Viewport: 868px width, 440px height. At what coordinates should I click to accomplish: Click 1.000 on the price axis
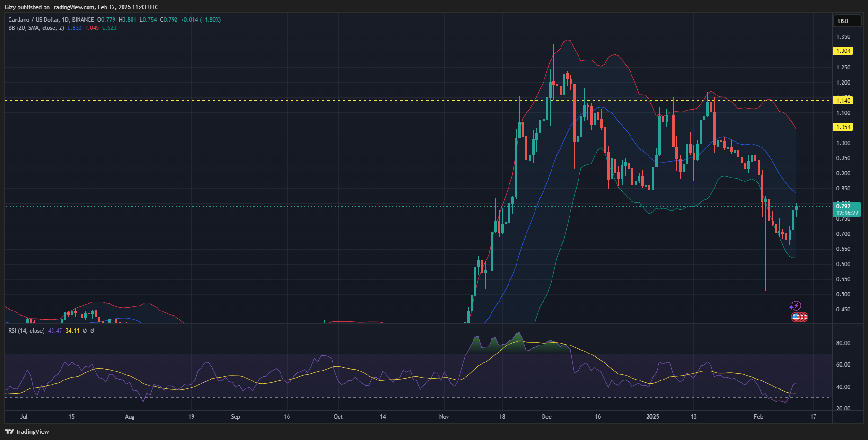click(843, 143)
